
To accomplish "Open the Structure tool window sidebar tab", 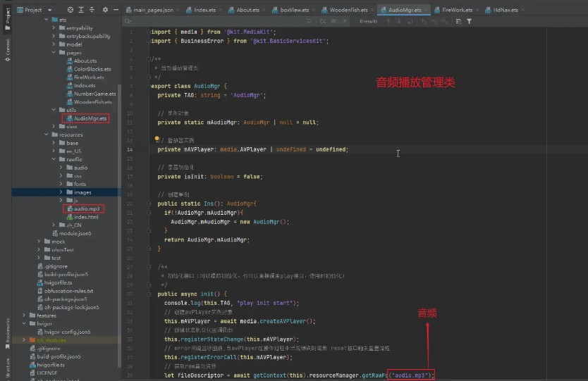I will click(x=7, y=368).
